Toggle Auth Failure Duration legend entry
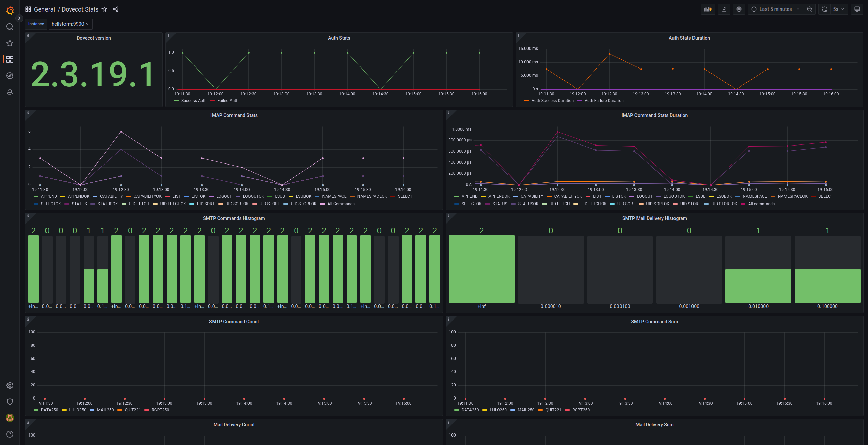 604,101
